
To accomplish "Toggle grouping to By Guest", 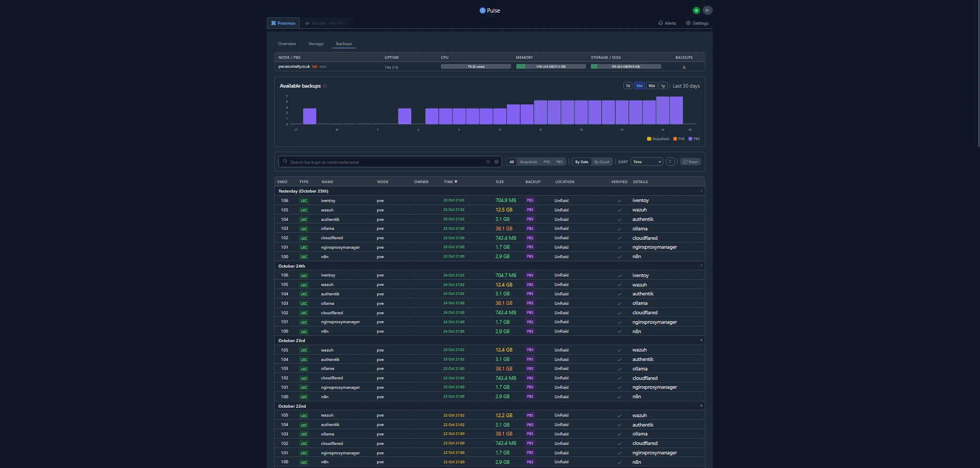I will [601, 162].
